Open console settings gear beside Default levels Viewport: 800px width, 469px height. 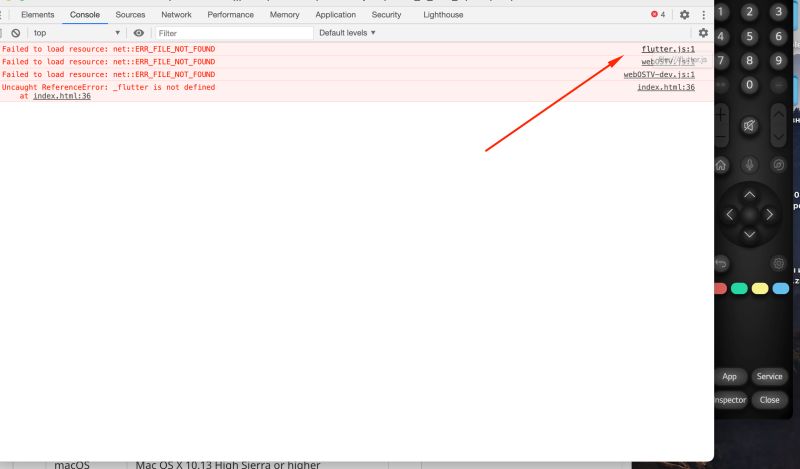tap(703, 33)
